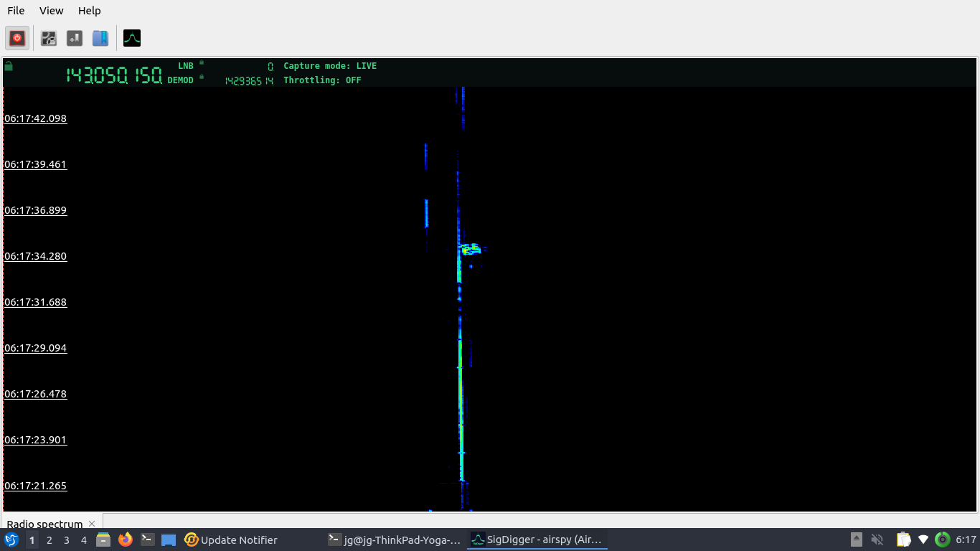
Task: Click the green circular power tray icon
Action: click(943, 540)
